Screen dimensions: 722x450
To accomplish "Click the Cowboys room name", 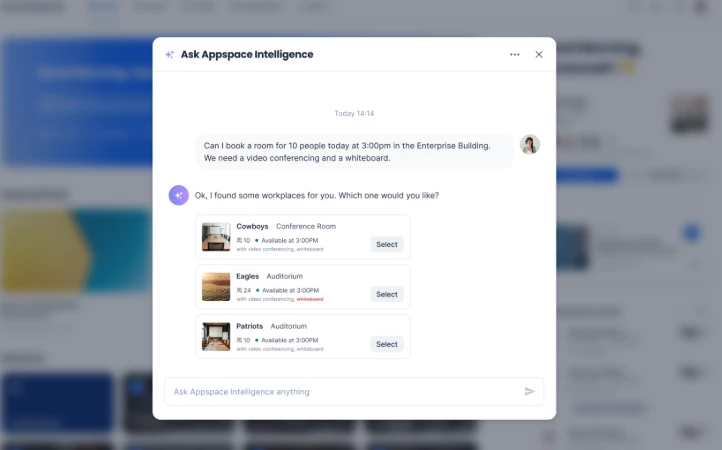I will pos(252,226).
